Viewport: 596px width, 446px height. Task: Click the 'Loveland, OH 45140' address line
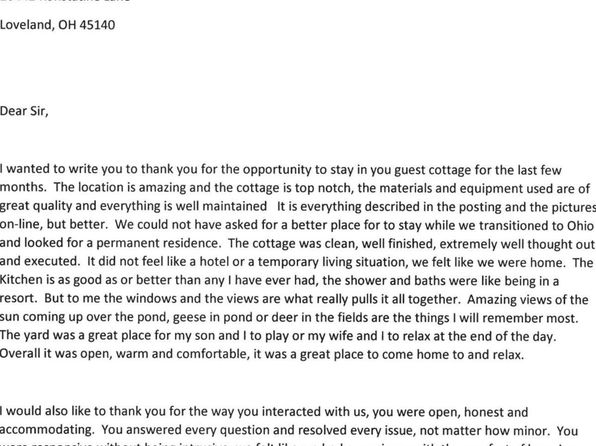(57, 25)
